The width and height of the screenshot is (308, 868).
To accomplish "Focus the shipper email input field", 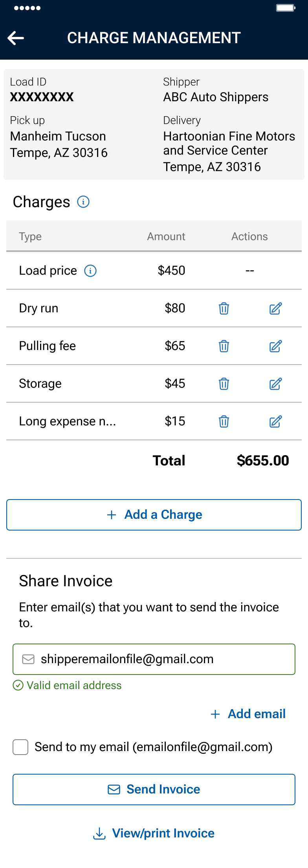I will click(x=154, y=659).
